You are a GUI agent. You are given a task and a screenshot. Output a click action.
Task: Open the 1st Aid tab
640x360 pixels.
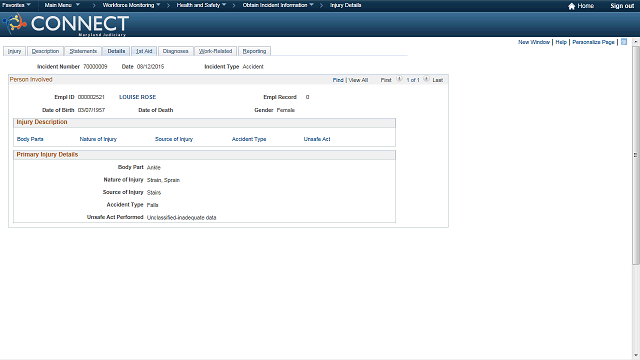click(144, 51)
